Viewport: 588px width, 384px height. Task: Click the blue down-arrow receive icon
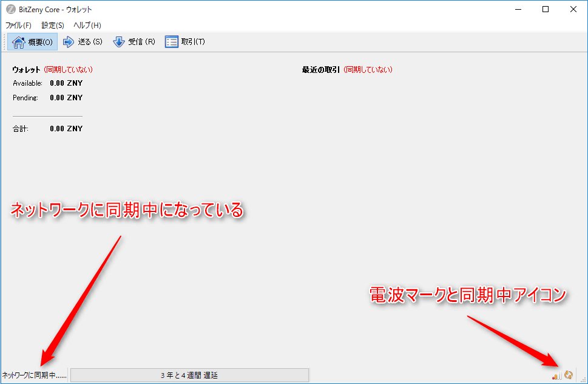pyautogui.click(x=119, y=42)
